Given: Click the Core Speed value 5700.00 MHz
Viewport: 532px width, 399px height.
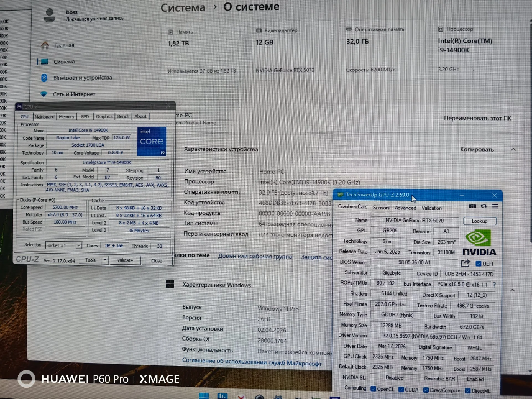Looking at the screenshot, I should [65, 207].
